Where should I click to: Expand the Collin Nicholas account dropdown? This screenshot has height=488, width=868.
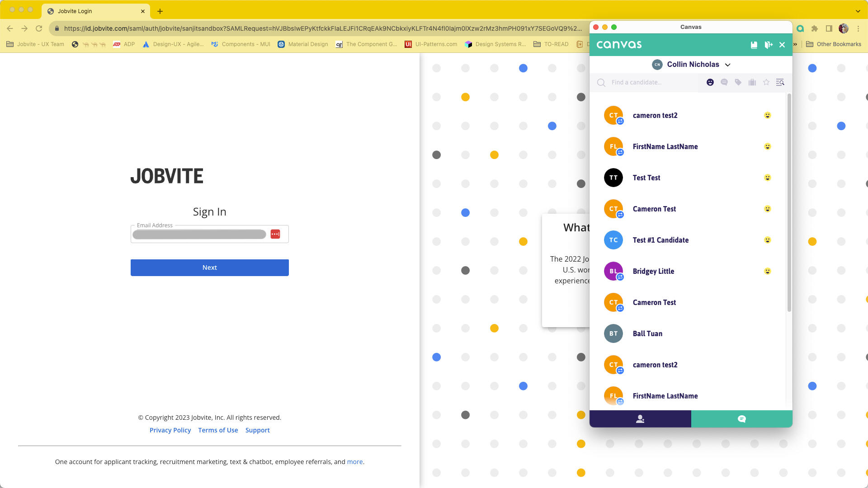[x=727, y=65]
